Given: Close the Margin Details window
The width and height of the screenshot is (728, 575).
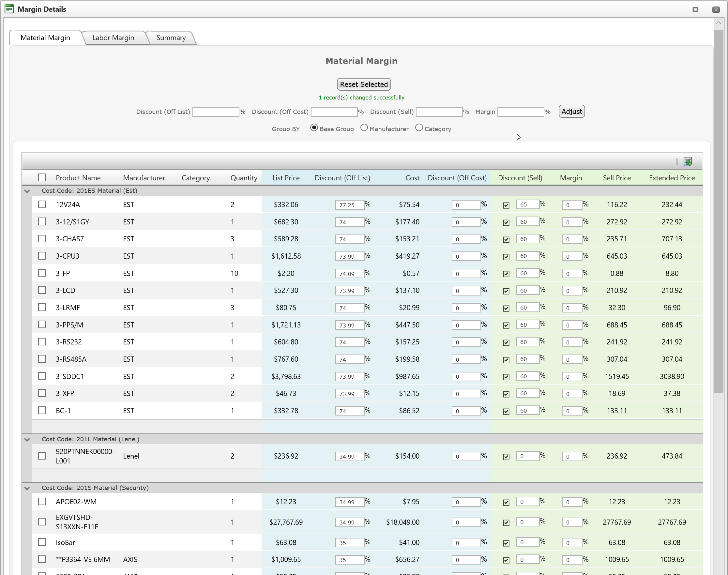Looking at the screenshot, I should coord(716,9).
